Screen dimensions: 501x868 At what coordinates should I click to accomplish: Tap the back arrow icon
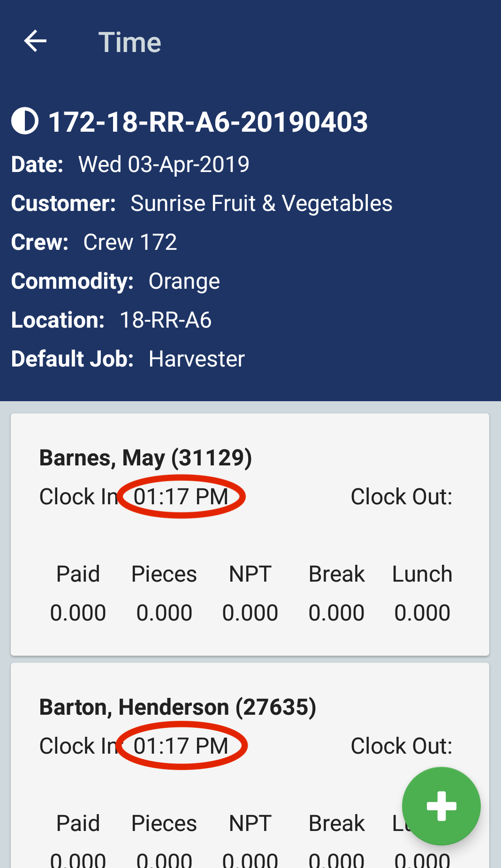point(36,41)
